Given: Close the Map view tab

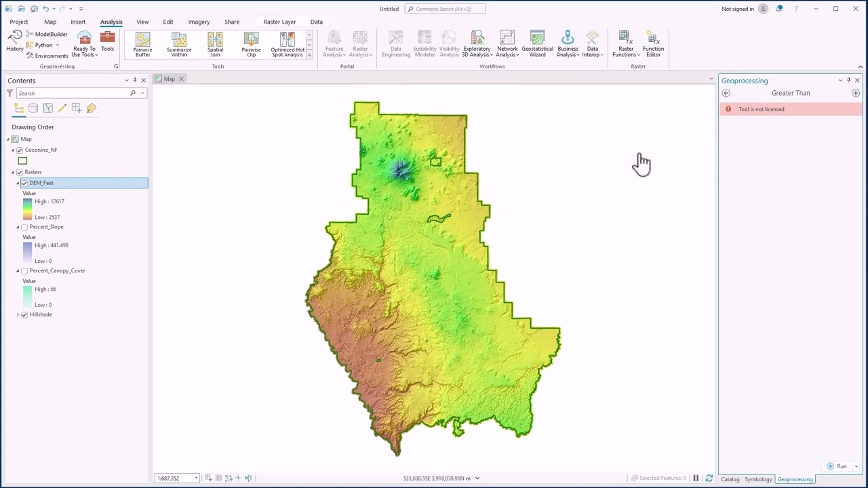Looking at the screenshot, I should (x=181, y=79).
